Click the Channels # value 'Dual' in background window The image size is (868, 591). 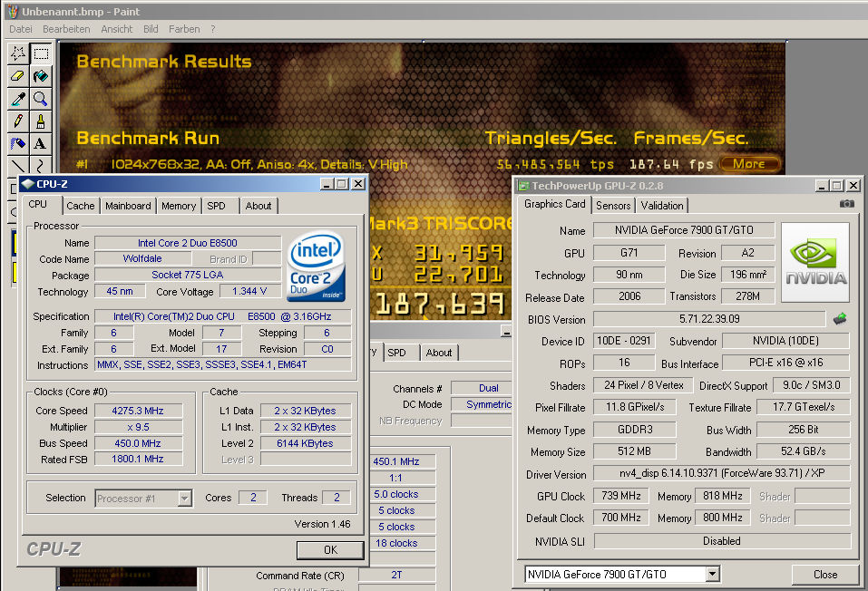482,388
